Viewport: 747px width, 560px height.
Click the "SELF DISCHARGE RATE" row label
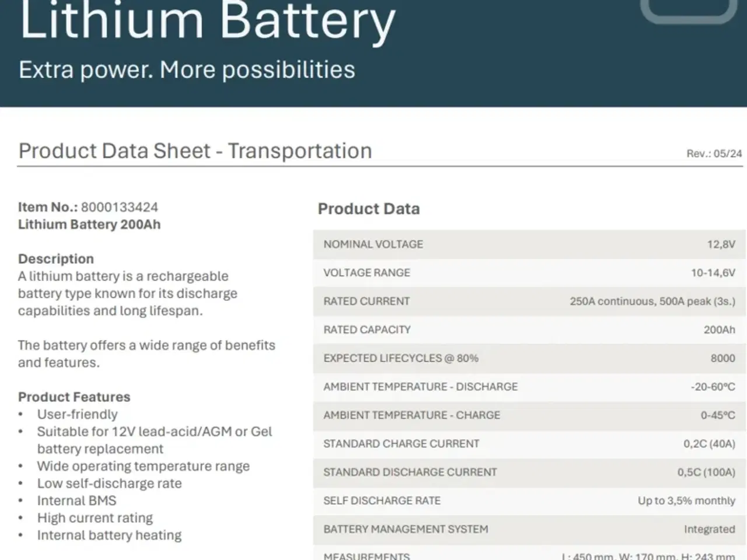pyautogui.click(x=382, y=501)
